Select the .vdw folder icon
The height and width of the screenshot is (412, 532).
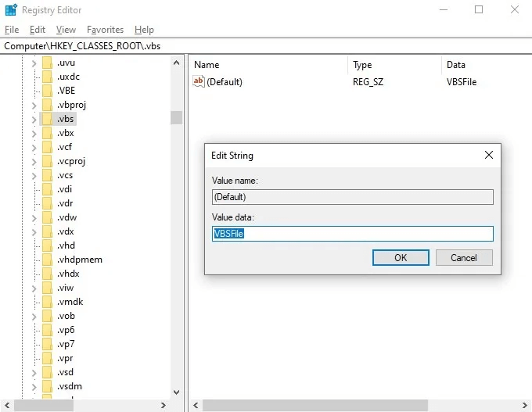tap(47, 217)
